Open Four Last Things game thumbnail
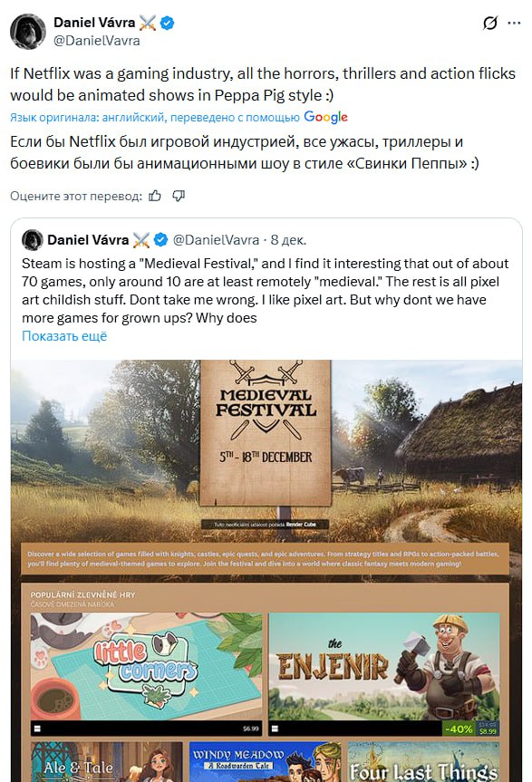Viewport: 532px width, 782px height. click(x=424, y=761)
